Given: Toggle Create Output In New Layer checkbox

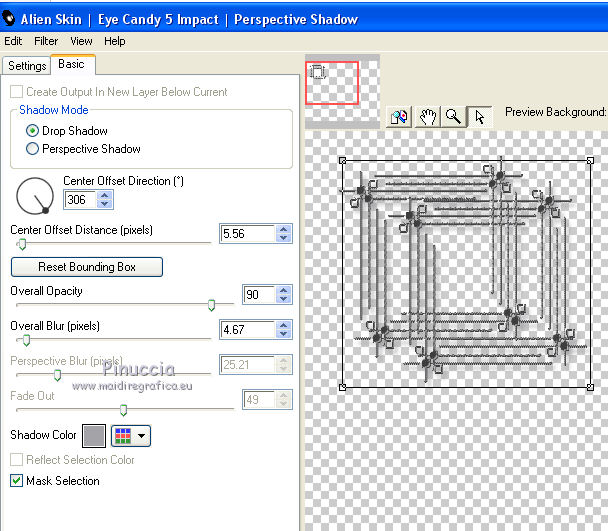Looking at the screenshot, I should coord(16,92).
